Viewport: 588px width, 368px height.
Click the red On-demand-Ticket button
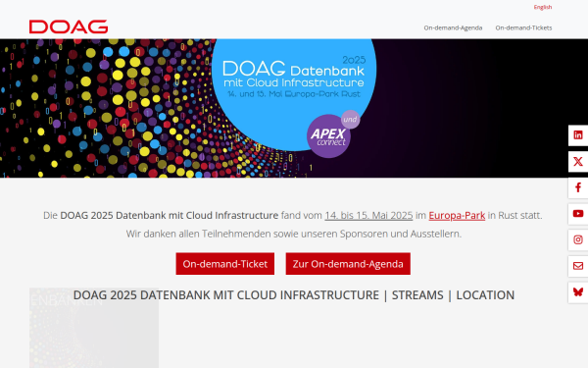coord(225,264)
